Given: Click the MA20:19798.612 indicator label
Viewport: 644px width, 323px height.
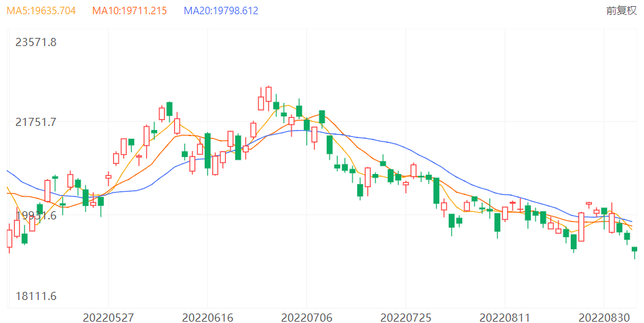Looking at the screenshot, I should click(x=221, y=11).
